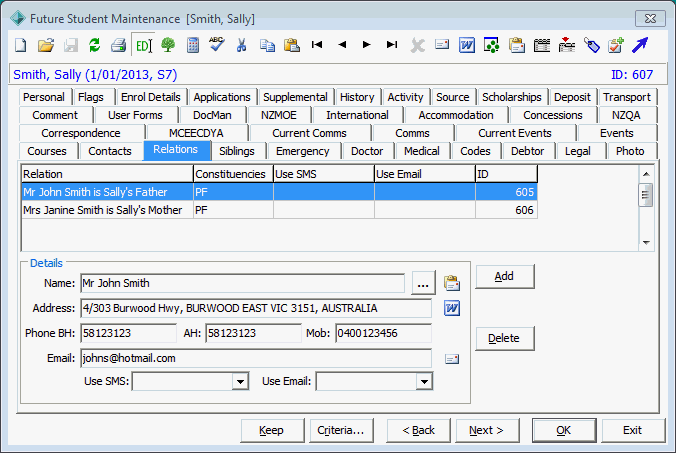Click the Exit button
Viewport: 676px width, 453px height.
coord(632,430)
